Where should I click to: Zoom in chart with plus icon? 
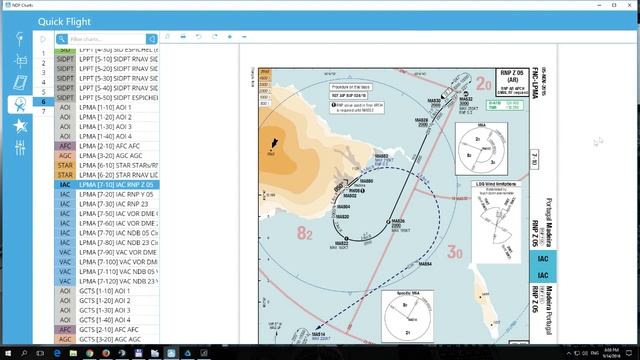230,37
